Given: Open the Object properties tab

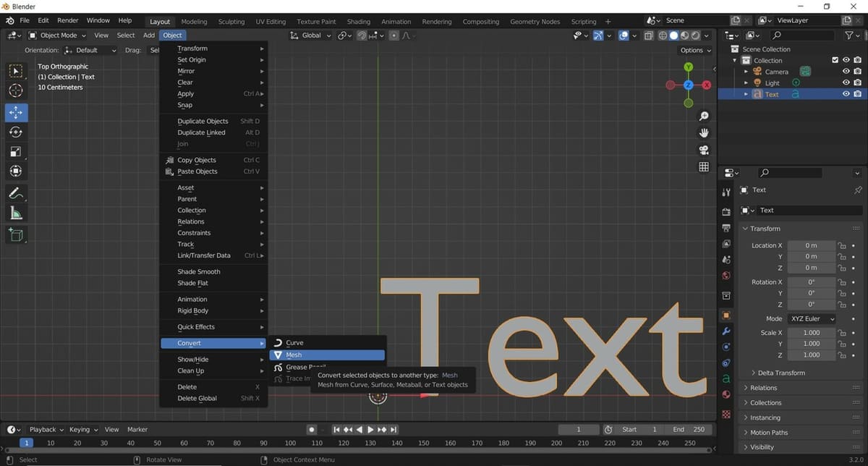Looking at the screenshot, I should coord(726,315).
